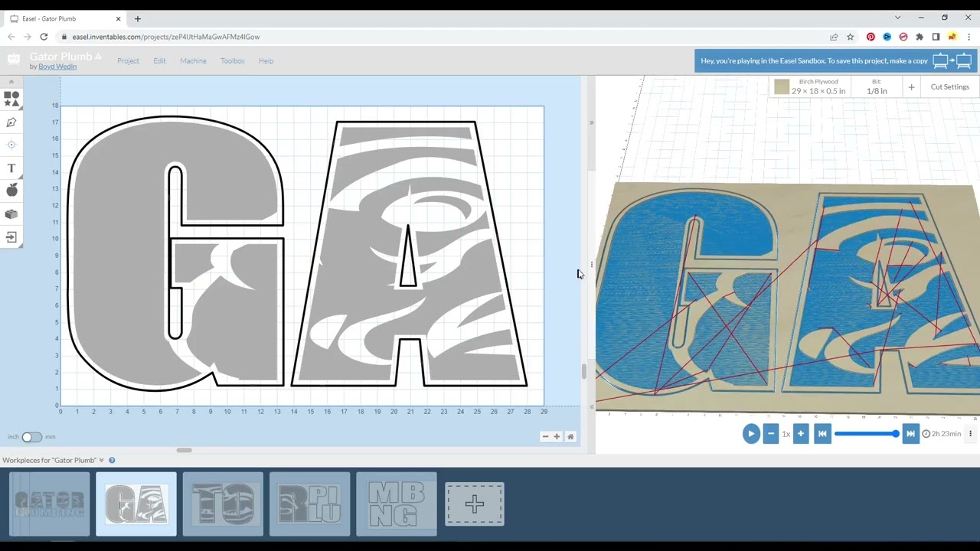The height and width of the screenshot is (551, 980).
Task: Add another bit with the plus button
Action: tap(911, 87)
